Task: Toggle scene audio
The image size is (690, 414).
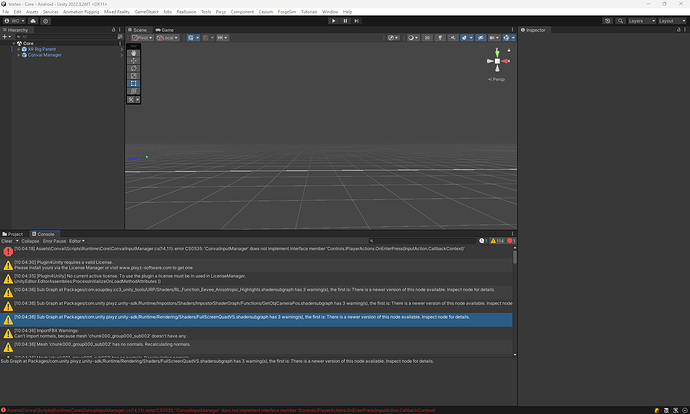Action: pyautogui.click(x=453, y=38)
